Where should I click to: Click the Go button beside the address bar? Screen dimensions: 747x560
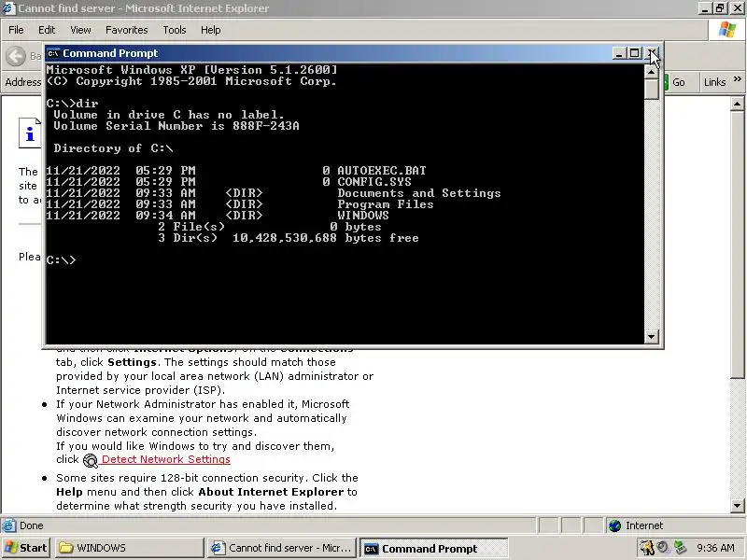[x=674, y=82]
